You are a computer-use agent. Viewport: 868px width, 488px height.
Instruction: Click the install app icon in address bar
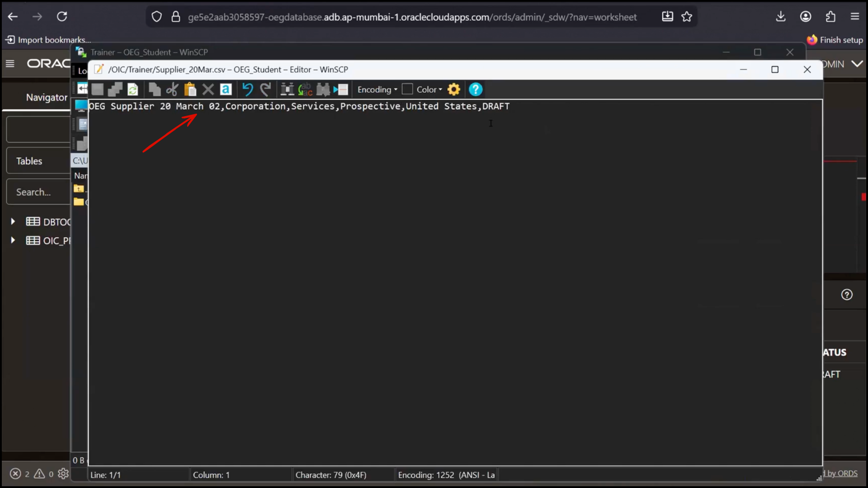[667, 17]
